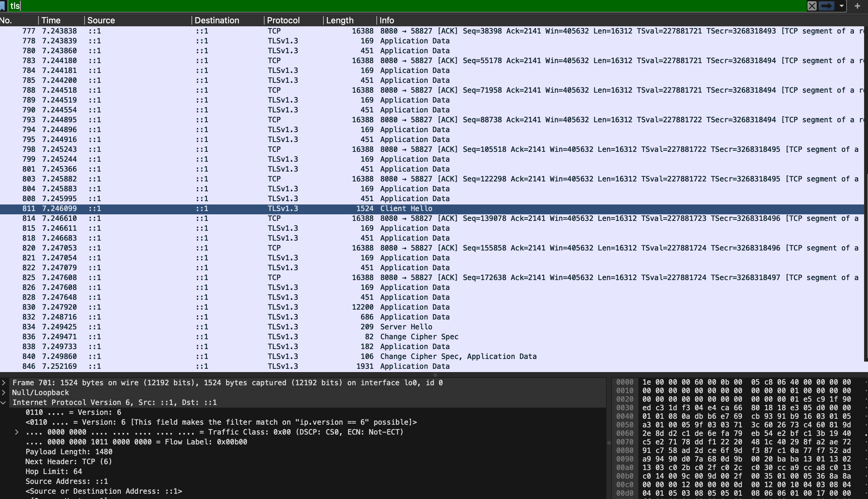The height and width of the screenshot is (499, 868).
Task: Select packet 777 TCP segment row
Action: coord(432,31)
